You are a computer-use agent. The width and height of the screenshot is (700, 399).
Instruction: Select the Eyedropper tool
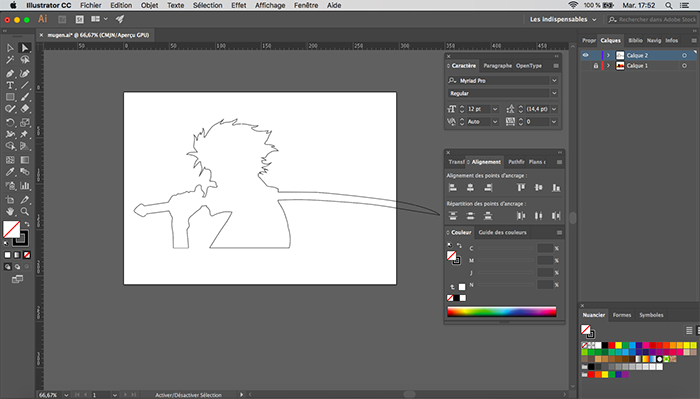pos(10,172)
